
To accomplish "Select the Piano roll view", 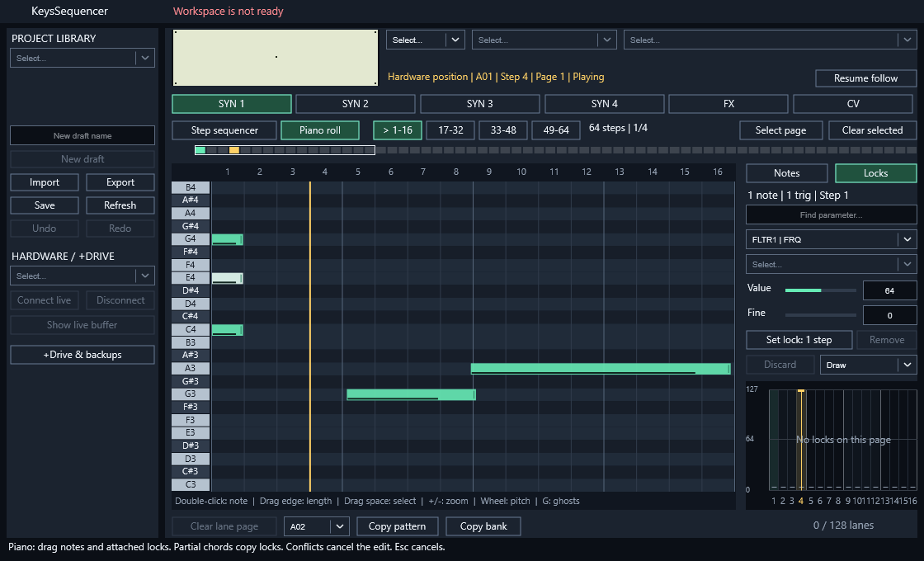I will coord(320,130).
